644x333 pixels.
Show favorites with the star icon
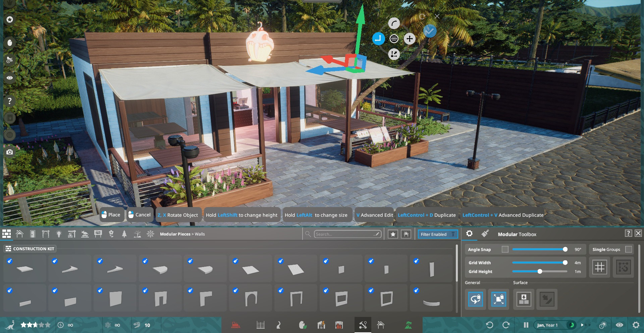(x=393, y=234)
